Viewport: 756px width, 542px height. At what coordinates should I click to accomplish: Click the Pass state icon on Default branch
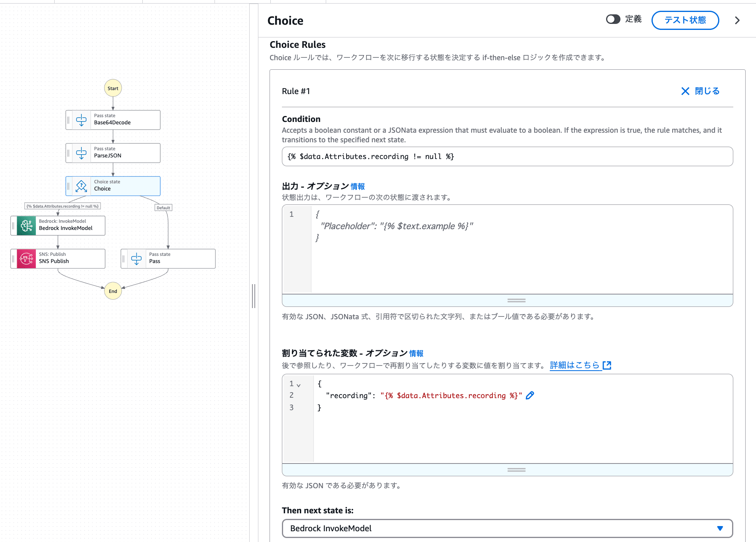136,259
